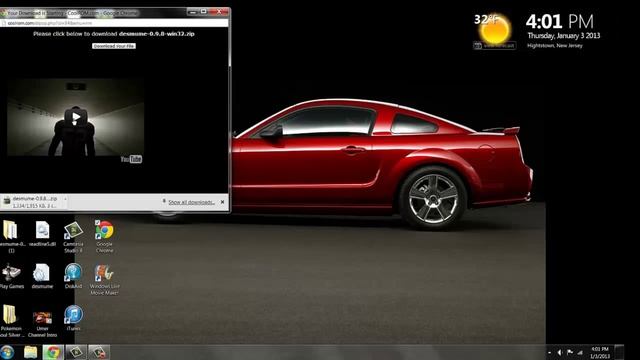Maximize the Chrome popup window
640x360 pixels.
click(x=204, y=12)
